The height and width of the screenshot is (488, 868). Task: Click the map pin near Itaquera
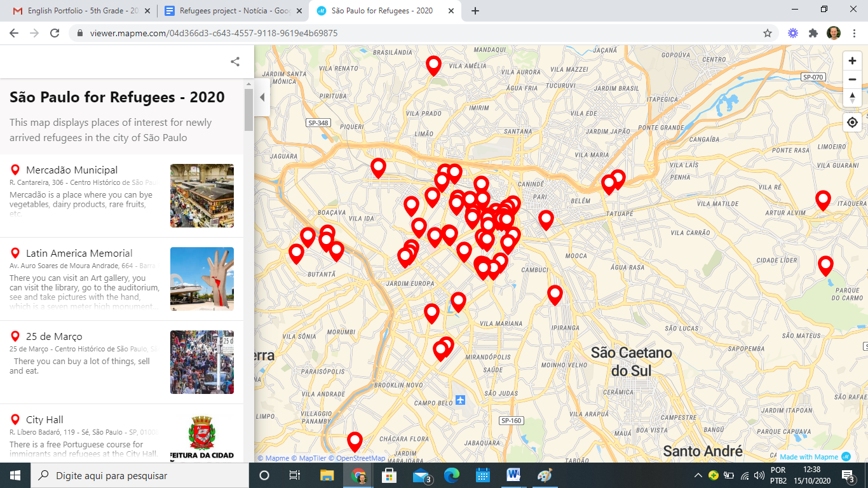pyautogui.click(x=823, y=200)
